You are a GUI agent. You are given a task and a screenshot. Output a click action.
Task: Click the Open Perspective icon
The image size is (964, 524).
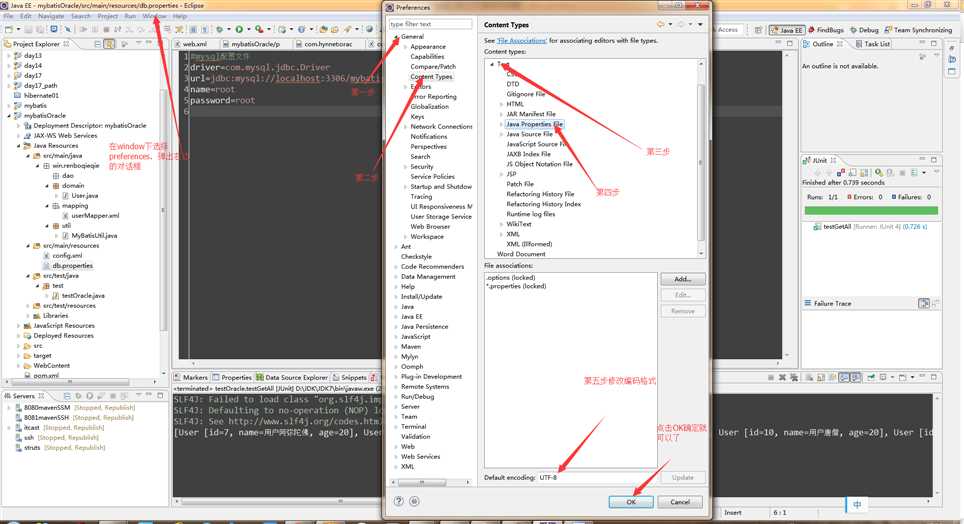(x=759, y=30)
